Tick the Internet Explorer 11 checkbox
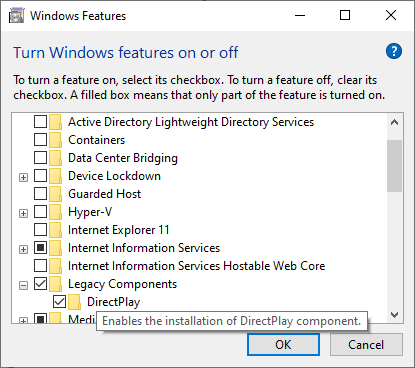 point(40,230)
